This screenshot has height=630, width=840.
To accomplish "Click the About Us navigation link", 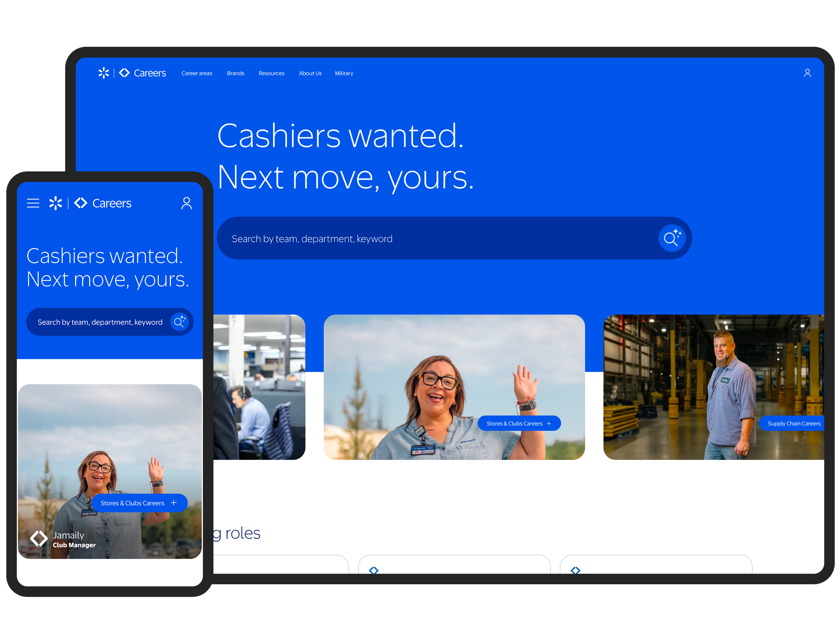I will coord(310,73).
